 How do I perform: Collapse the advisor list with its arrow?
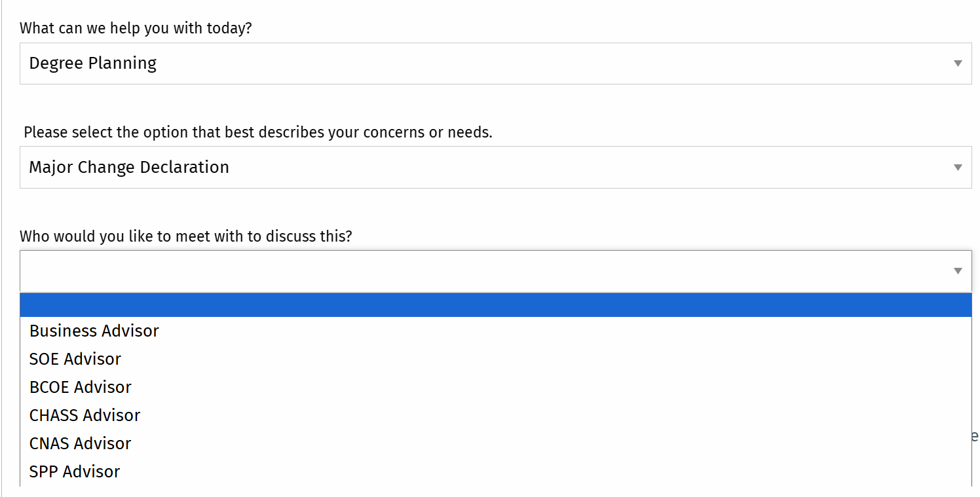958,271
